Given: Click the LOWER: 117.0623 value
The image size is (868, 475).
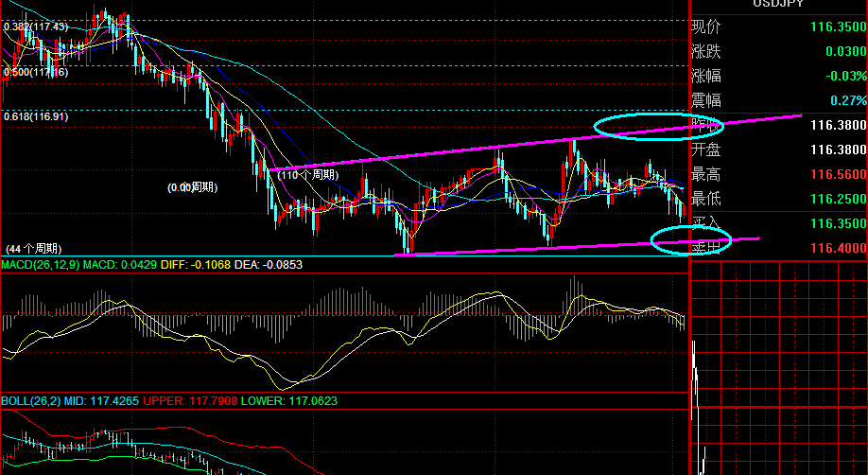Looking at the screenshot, I should pos(289,401).
